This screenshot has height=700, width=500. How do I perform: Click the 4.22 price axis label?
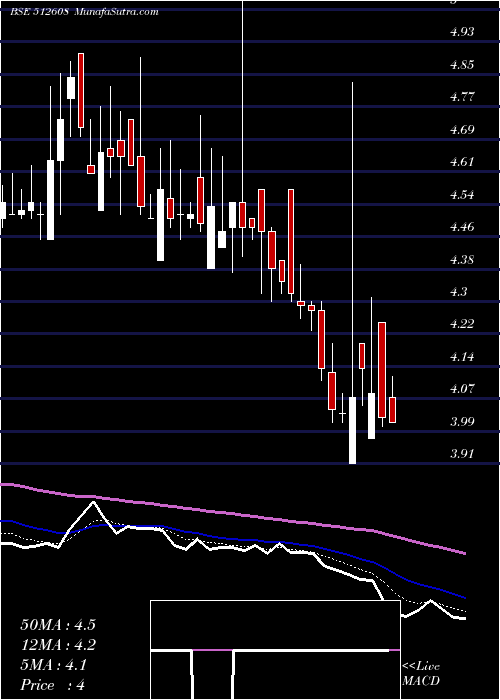point(462,324)
